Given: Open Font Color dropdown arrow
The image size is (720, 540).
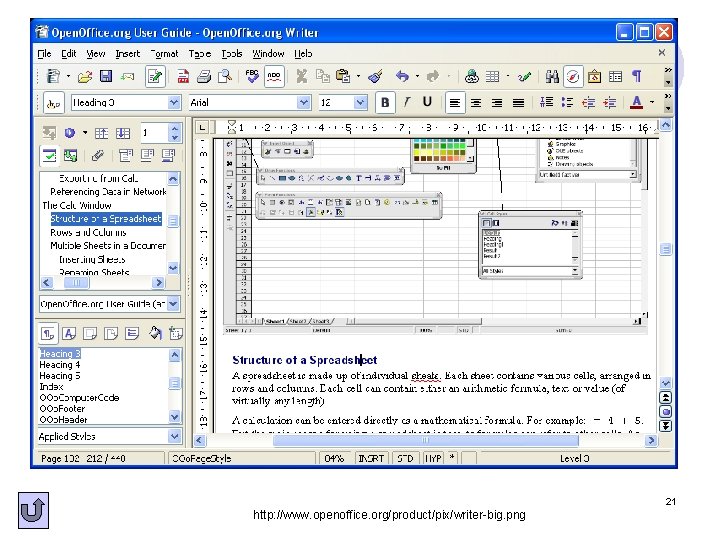Looking at the screenshot, I should pos(652,102).
